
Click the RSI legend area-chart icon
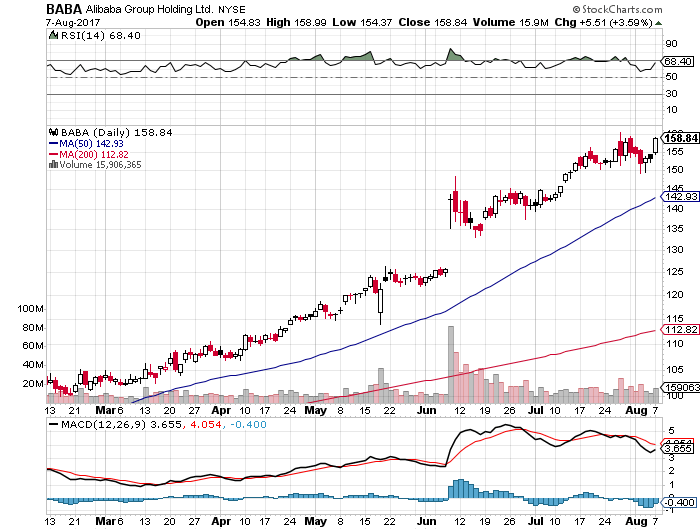coord(54,35)
